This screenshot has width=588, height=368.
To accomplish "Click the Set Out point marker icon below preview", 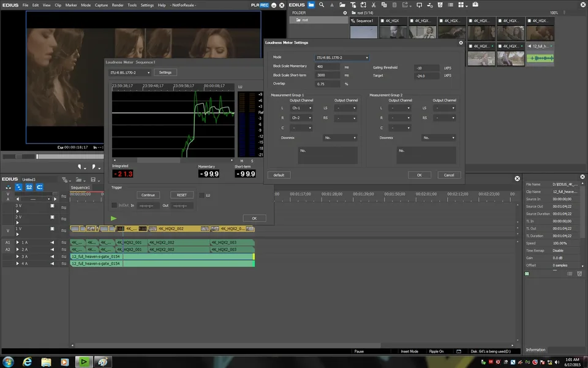I will 94,167.
